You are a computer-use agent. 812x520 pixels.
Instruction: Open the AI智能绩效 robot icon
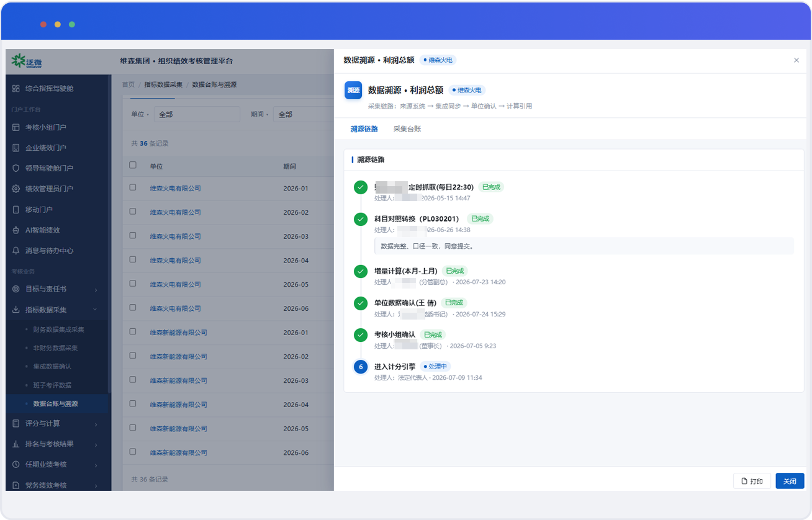tap(16, 230)
